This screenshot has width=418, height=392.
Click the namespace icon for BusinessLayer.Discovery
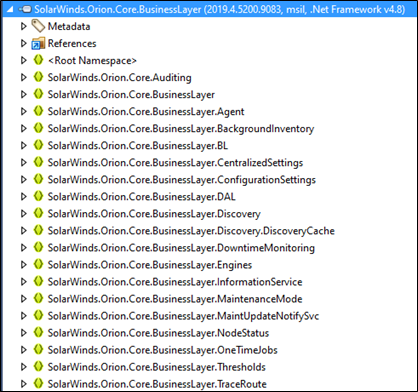(38, 213)
